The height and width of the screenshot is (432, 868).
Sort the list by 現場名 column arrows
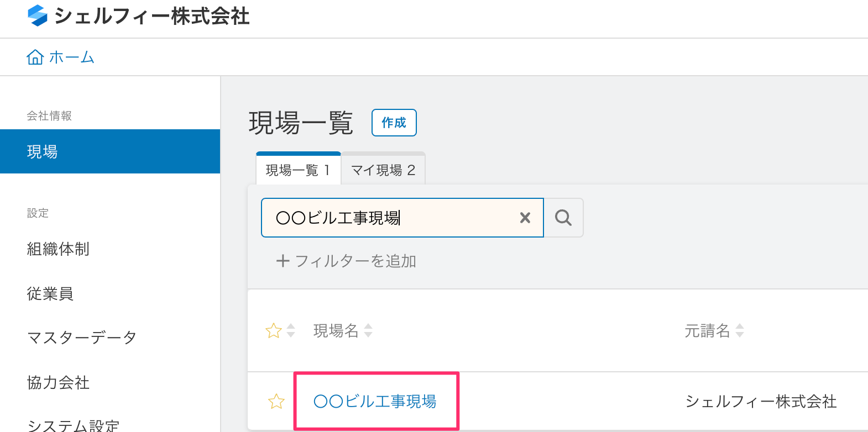[x=368, y=331]
